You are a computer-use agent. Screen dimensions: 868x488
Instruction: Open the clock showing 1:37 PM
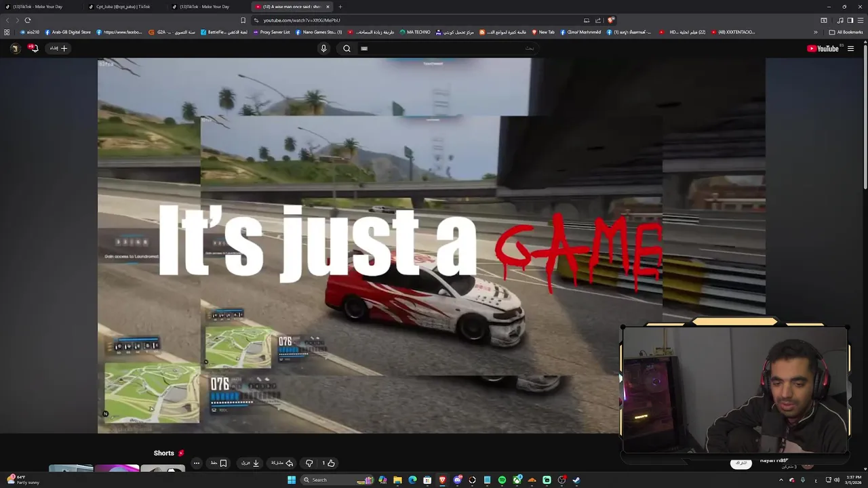click(853, 480)
